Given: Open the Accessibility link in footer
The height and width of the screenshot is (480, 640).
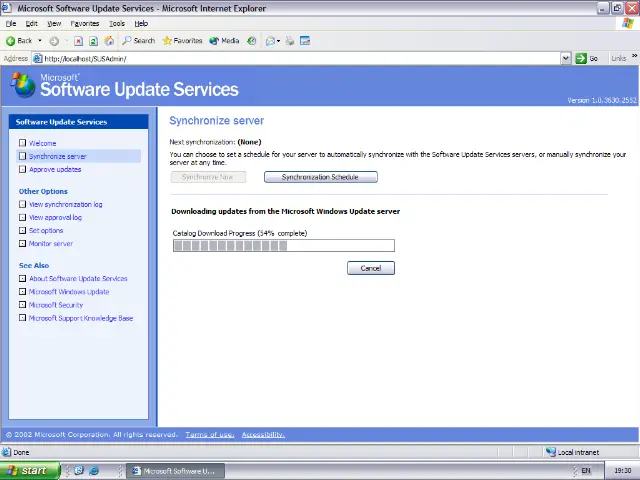Looking at the screenshot, I should click(263, 435).
